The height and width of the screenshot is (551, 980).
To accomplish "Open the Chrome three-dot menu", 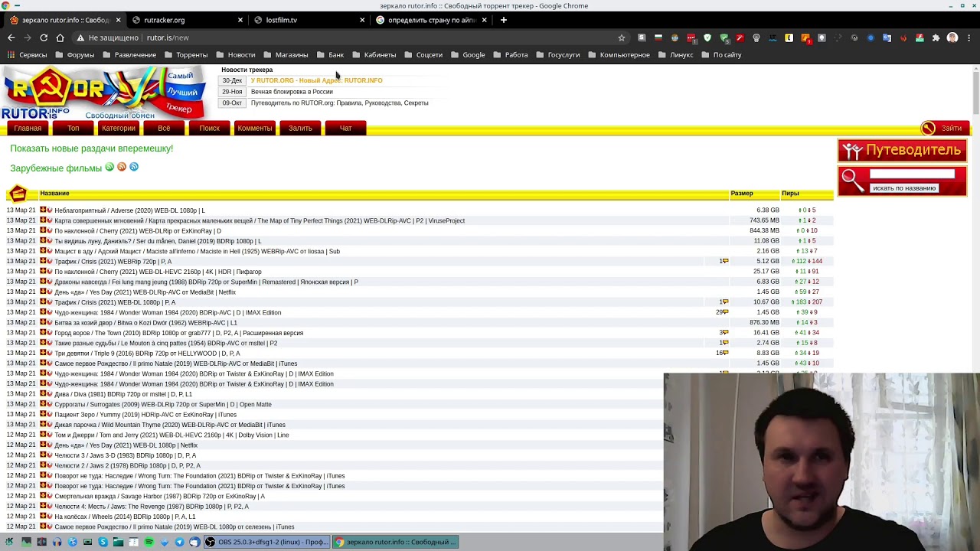I will (x=969, y=37).
